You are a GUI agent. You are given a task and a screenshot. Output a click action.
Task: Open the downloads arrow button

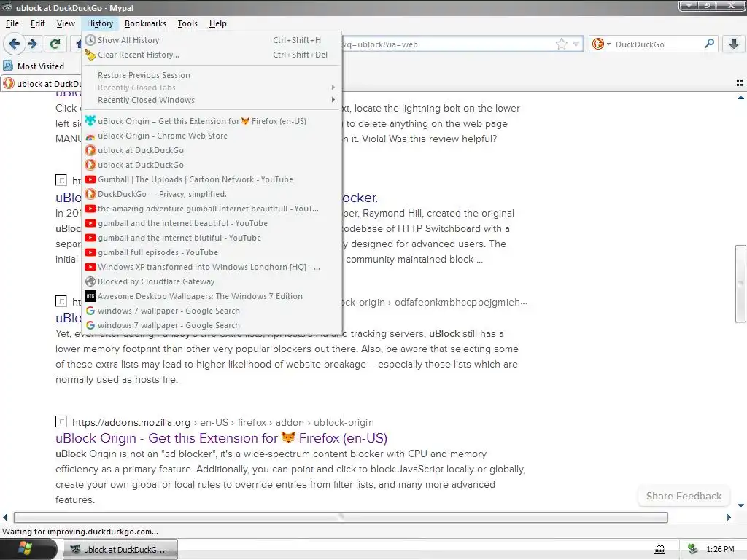pos(734,44)
